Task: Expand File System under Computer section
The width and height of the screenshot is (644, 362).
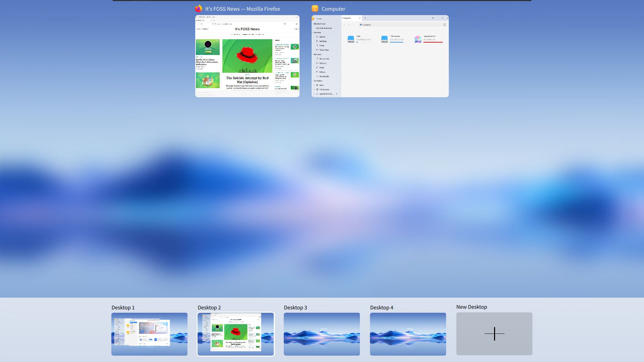Action: (x=314, y=89)
